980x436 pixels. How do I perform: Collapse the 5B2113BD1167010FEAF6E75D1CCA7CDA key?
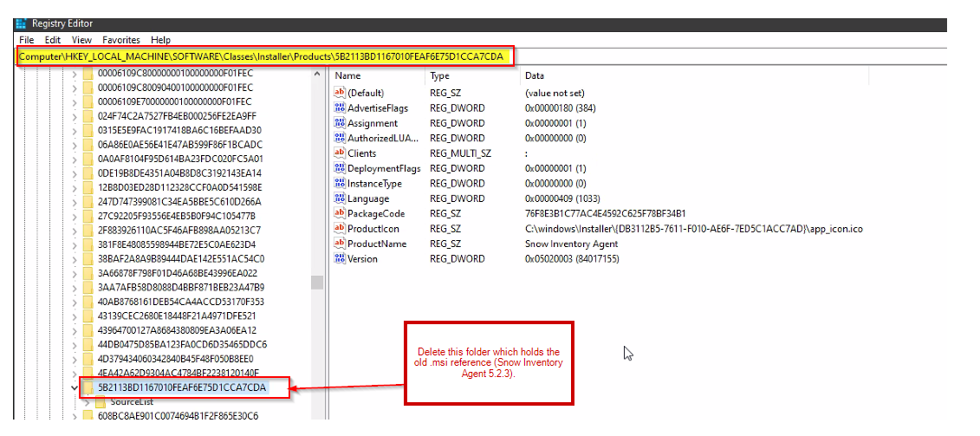pyautogui.click(x=75, y=387)
